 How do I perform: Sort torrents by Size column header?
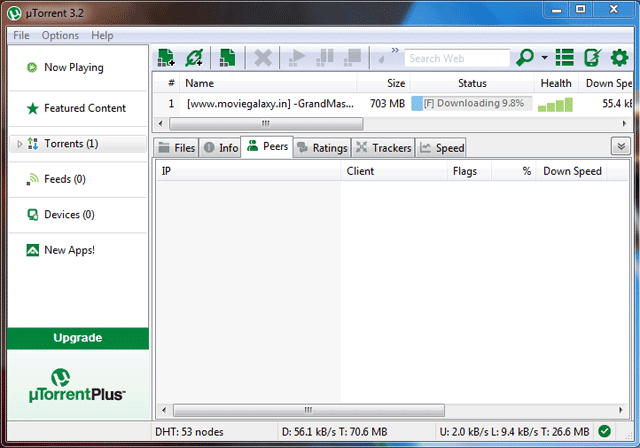[x=384, y=83]
